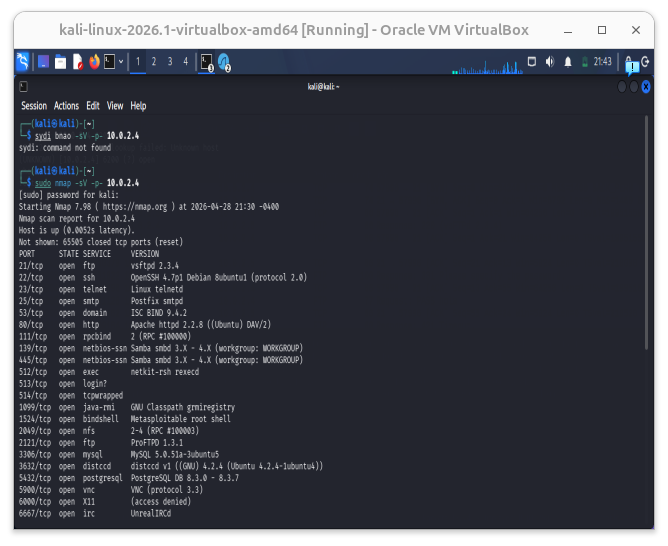Screen dimensions: 668x546
Task: Open the display/network tray icon
Action: (532, 62)
